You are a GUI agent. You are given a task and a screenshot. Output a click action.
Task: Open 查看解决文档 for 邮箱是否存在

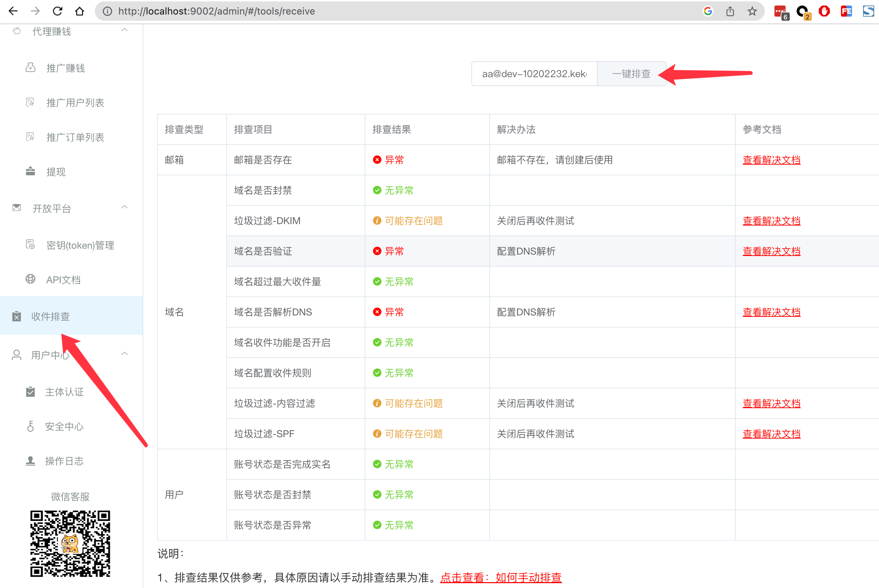(x=771, y=160)
